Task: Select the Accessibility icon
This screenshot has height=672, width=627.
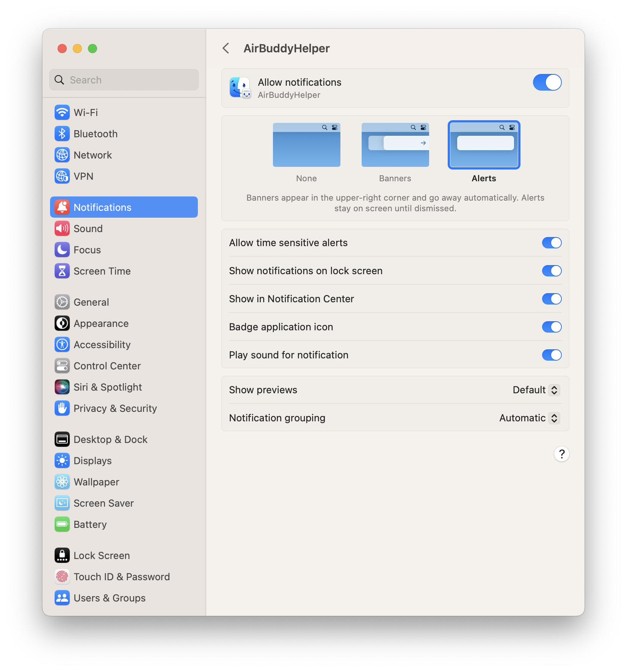Action: [x=62, y=344]
